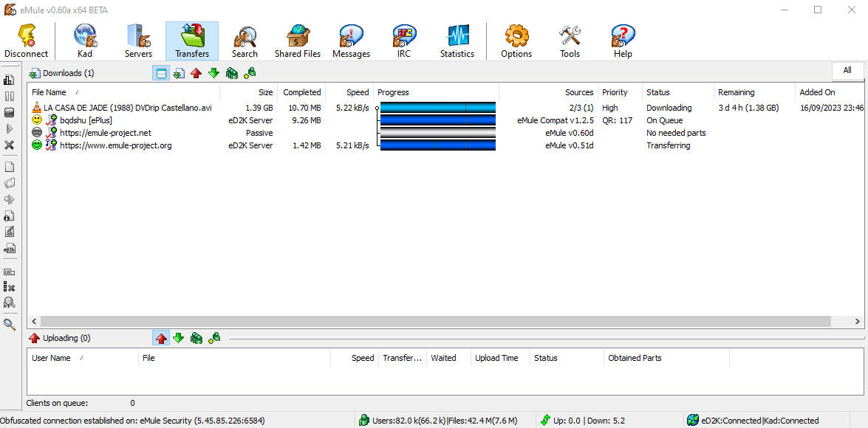The image size is (868, 428).
Task: Click the Resume download play icon
Action: tap(10, 129)
